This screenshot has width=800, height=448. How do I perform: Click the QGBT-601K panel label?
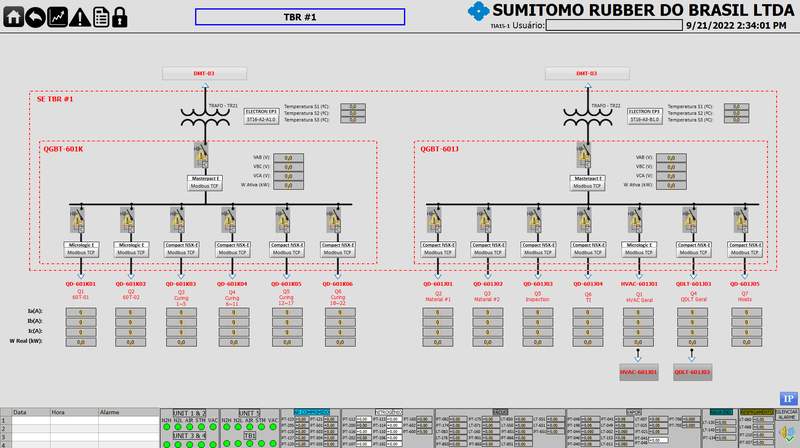63,149
